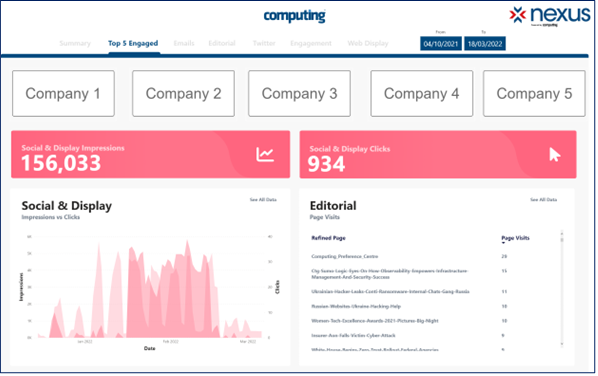The height and width of the screenshot is (376, 598).
Task: Switch to the Engagement tab
Action: coord(311,43)
